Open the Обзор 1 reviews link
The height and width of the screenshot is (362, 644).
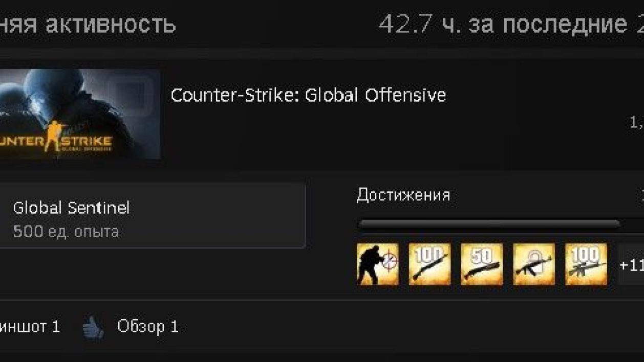tap(148, 326)
